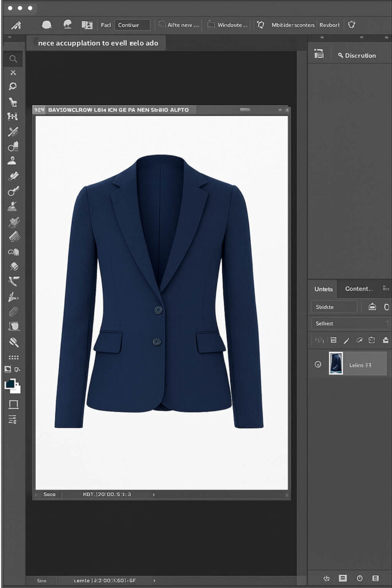The height and width of the screenshot is (588, 392).
Task: Click the Revbort button in options bar
Action: coord(329,25)
